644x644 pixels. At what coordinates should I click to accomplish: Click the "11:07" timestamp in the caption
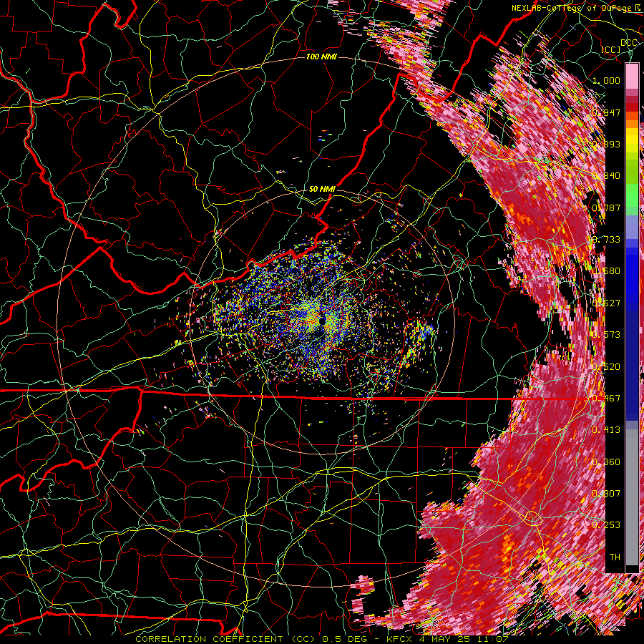tap(492, 639)
